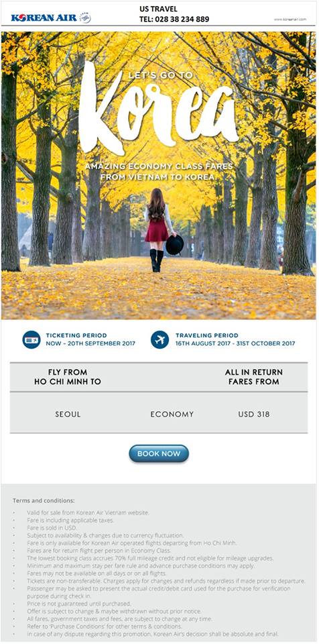The width and height of the screenshot is (319, 644).
Task: Click the traveling period airplane icon
Action: coord(159,339)
